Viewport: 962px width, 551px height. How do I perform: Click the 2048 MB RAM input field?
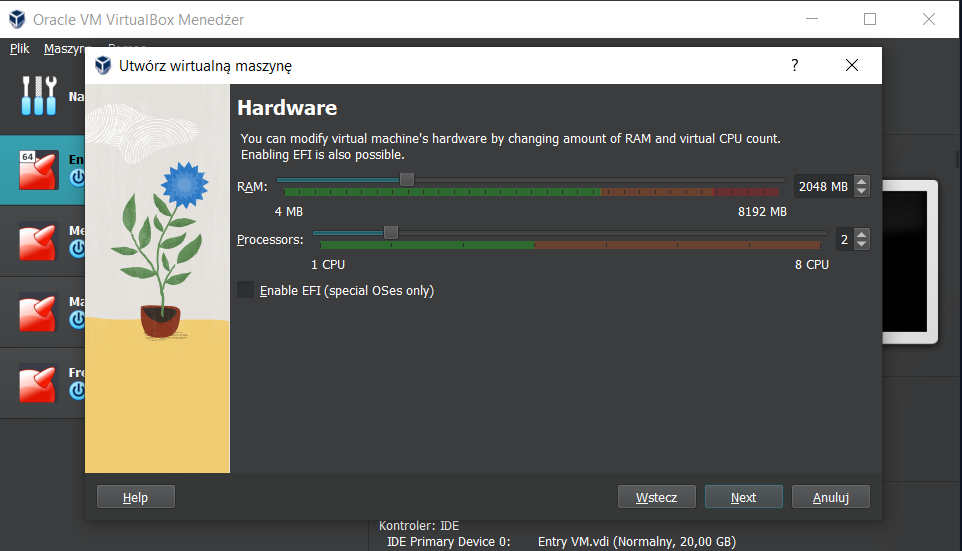click(x=823, y=186)
